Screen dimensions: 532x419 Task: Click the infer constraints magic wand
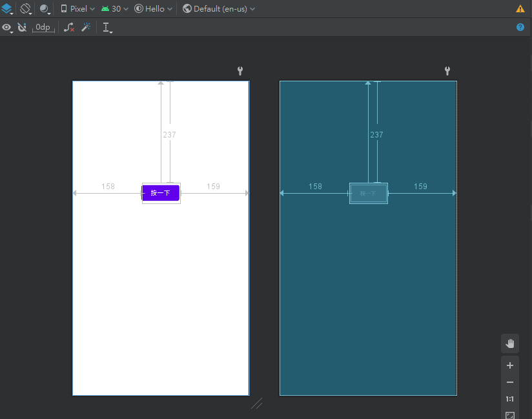[x=86, y=28]
